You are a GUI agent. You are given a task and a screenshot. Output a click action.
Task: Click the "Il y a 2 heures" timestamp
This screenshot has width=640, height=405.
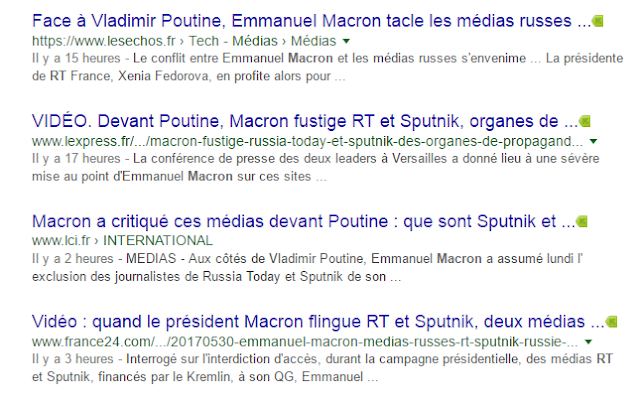click(64, 259)
